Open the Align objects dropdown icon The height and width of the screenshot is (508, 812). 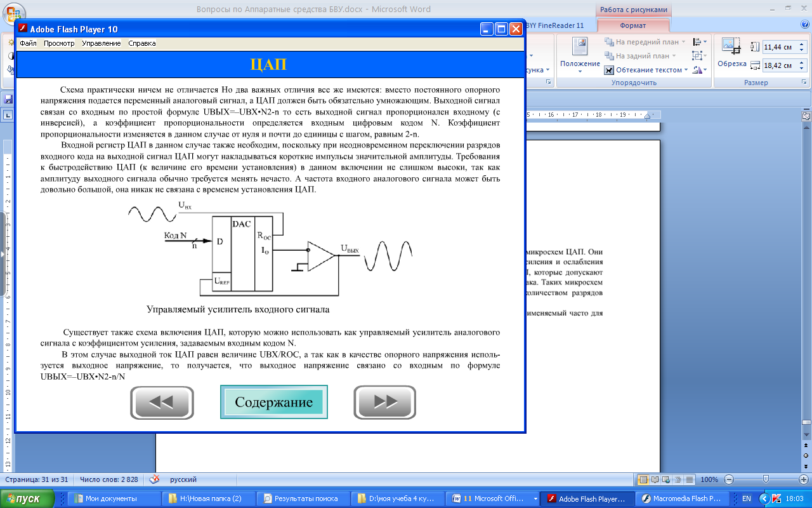click(700, 42)
